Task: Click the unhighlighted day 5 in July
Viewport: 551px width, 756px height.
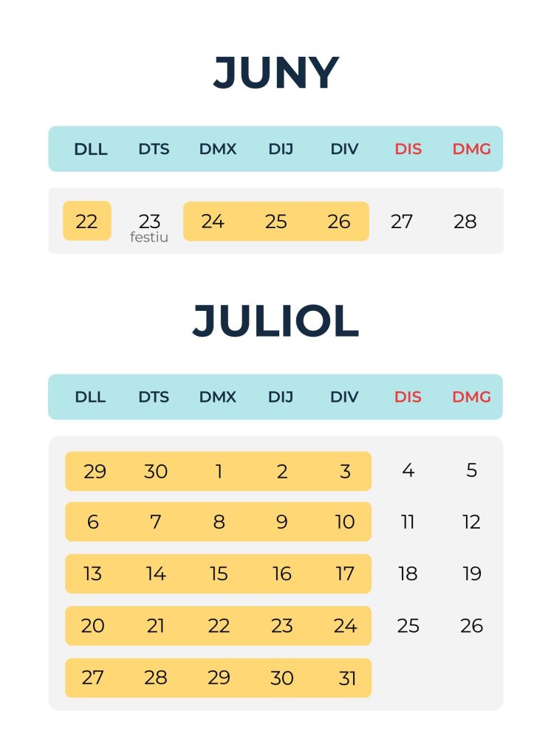Action: click(x=471, y=470)
